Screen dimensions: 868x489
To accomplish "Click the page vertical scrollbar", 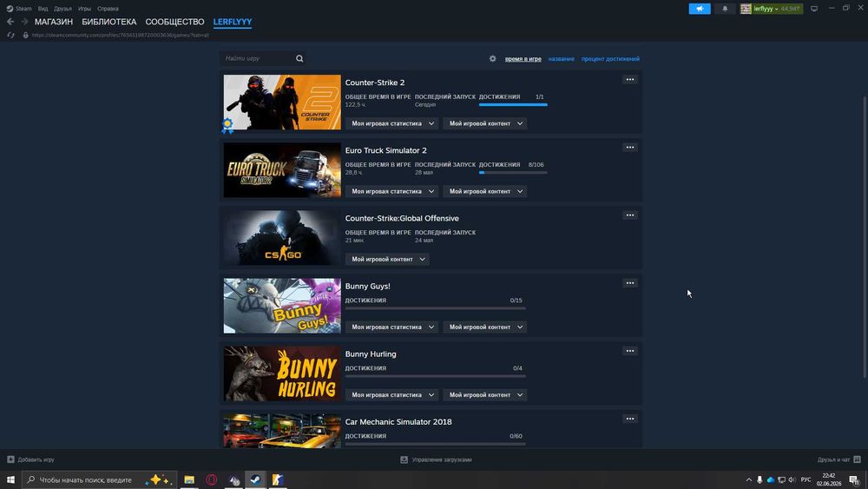I will click(865, 238).
